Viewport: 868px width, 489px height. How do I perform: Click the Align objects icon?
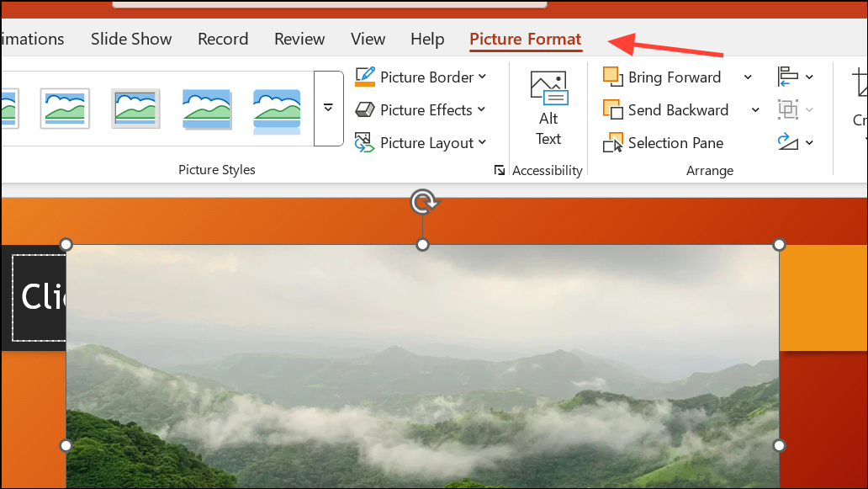tap(790, 77)
